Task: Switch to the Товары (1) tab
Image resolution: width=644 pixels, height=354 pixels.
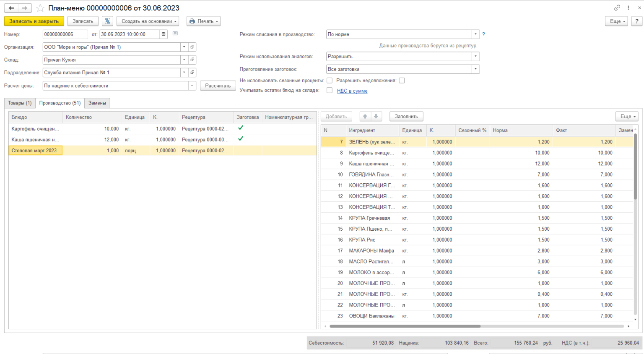Action: 20,103
